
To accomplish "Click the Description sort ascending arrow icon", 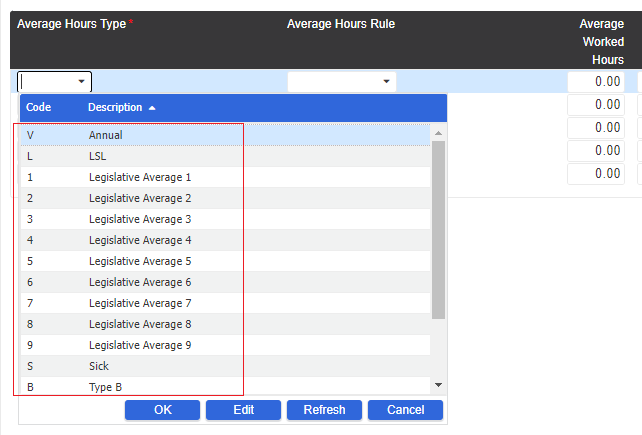I will tap(152, 108).
